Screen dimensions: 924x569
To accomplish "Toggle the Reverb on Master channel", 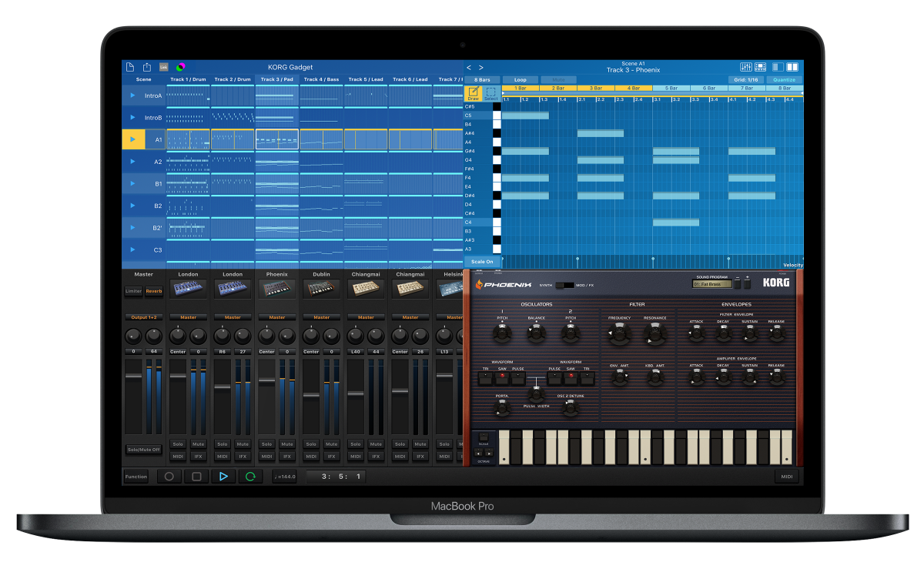I will click(154, 291).
